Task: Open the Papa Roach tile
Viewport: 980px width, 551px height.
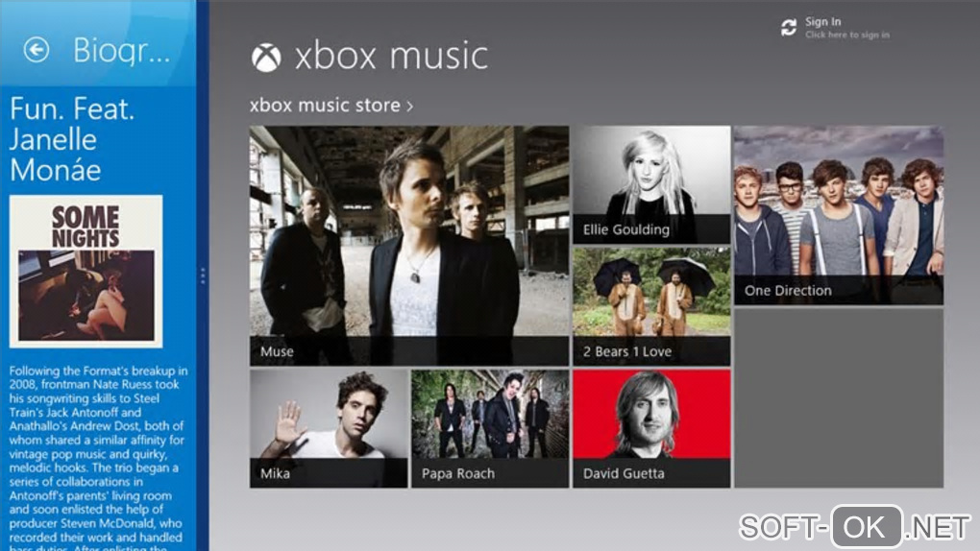Action: [x=490, y=428]
